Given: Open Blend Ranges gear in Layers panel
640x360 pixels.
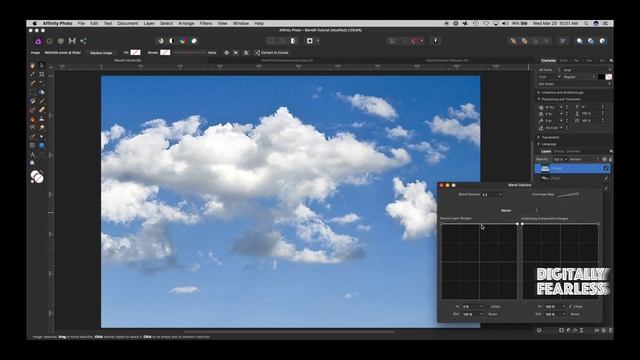Looking at the screenshot, I should 604,159.
